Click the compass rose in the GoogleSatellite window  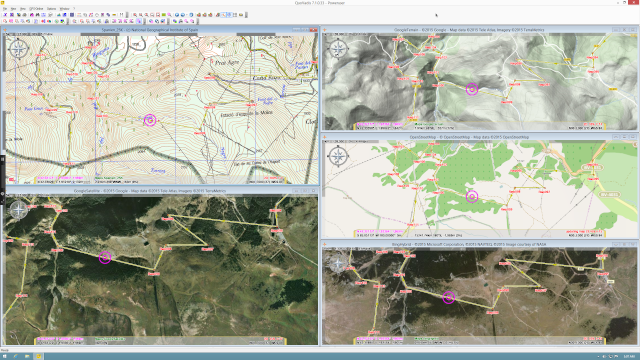(18, 210)
